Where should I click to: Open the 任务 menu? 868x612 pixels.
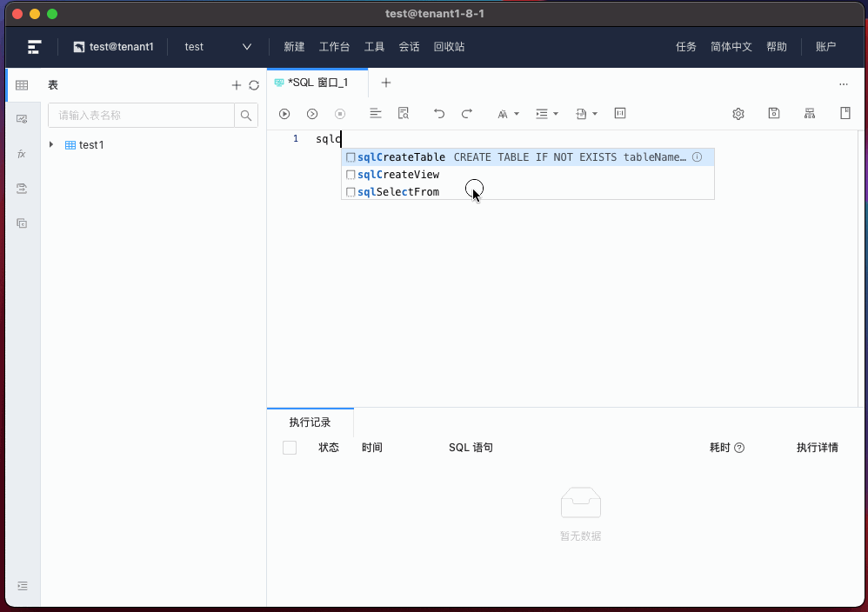(x=686, y=47)
